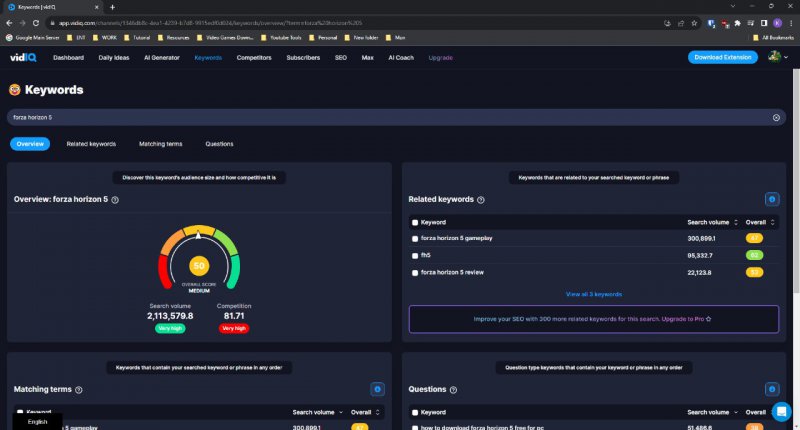Click the vidIQ logo
This screenshot has width=800, height=430.
click(x=24, y=58)
